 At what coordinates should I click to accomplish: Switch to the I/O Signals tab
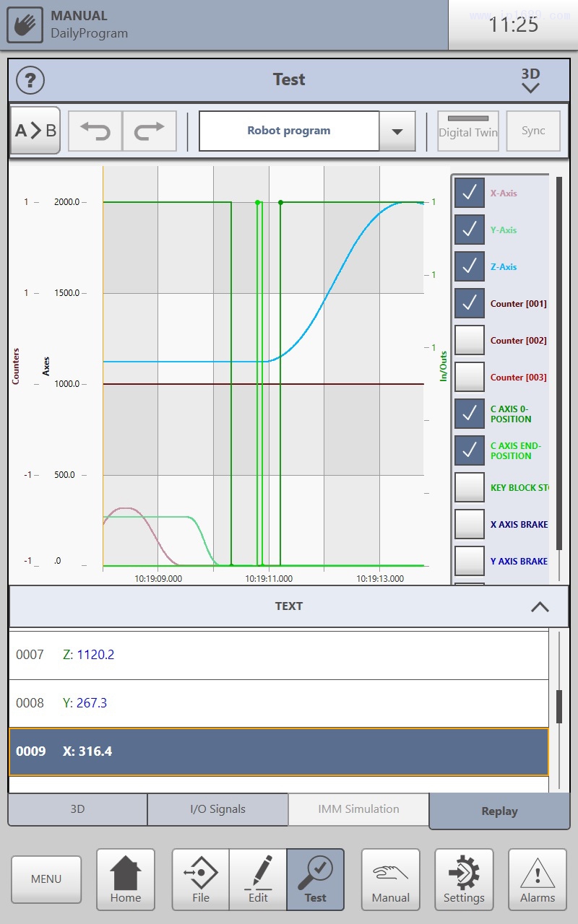(217, 809)
